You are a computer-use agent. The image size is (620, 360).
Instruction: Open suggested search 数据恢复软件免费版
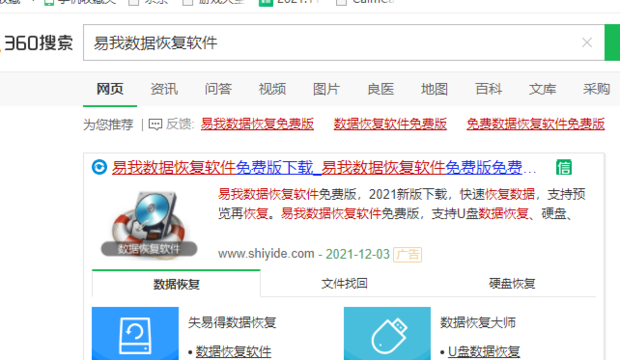point(390,124)
